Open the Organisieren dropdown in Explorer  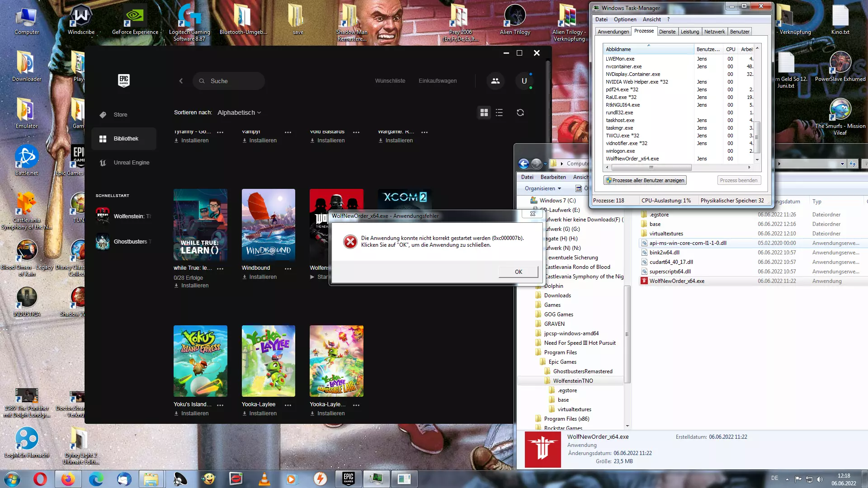pyautogui.click(x=542, y=188)
